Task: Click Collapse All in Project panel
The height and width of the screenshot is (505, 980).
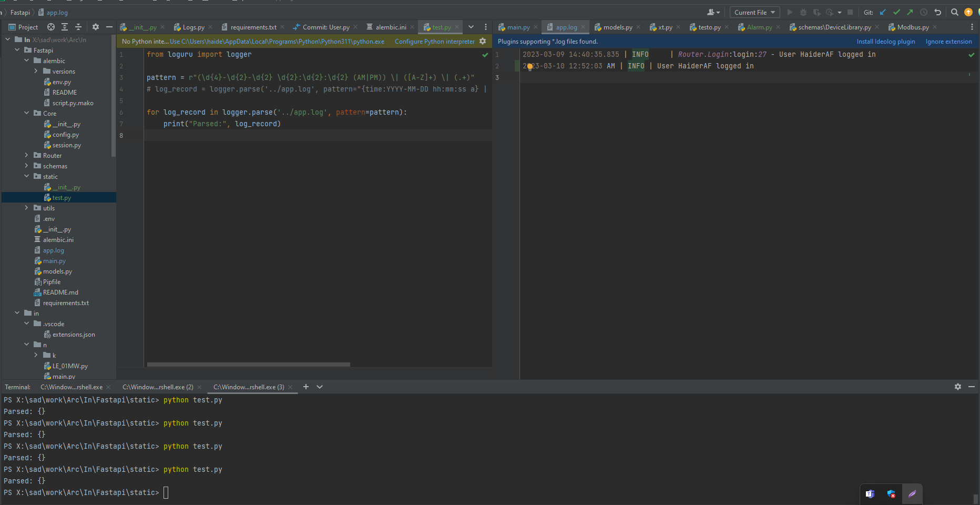Action: point(78,27)
